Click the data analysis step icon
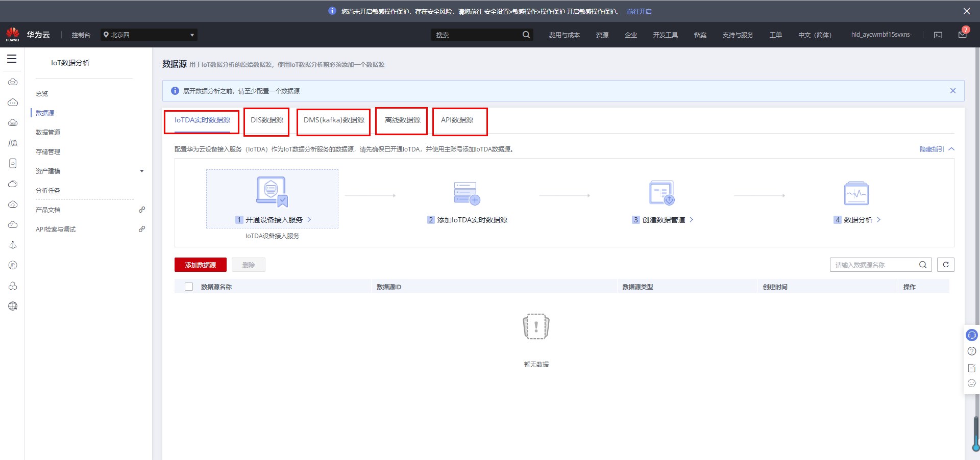The image size is (980, 460). pyautogui.click(x=856, y=193)
